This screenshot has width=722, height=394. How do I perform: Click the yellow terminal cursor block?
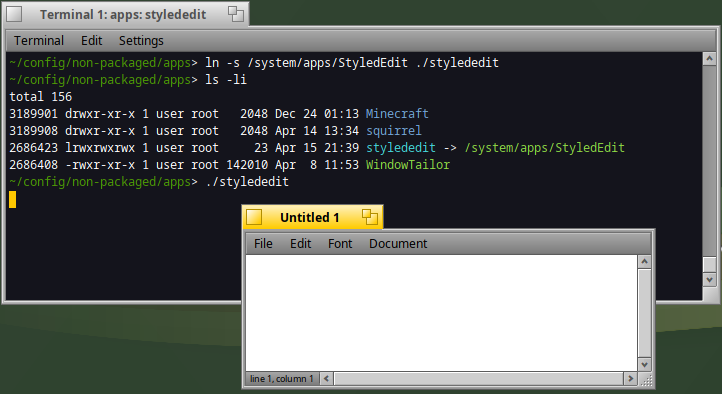click(x=12, y=199)
